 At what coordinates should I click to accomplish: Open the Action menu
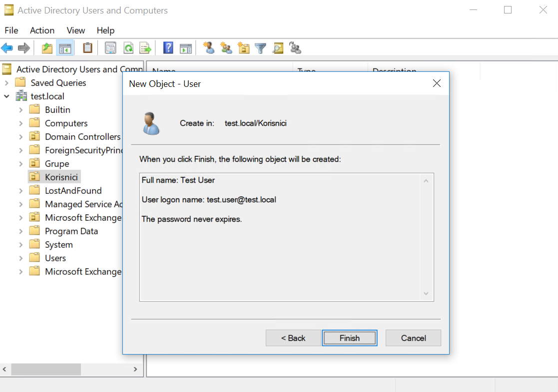click(42, 30)
